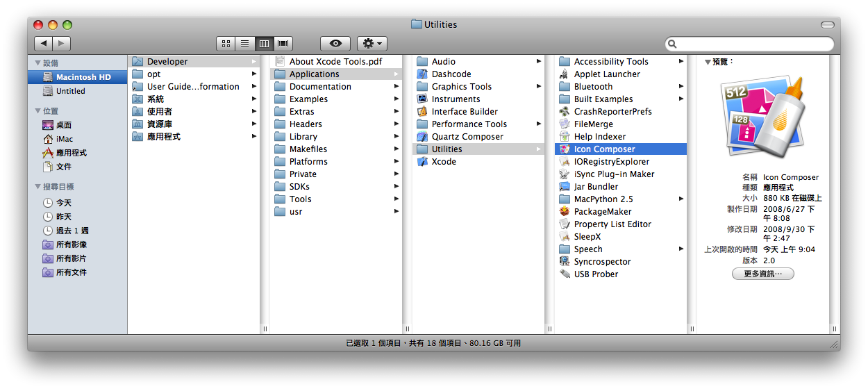Select 昨天 saved search
The image size is (868, 389).
coord(77,217)
